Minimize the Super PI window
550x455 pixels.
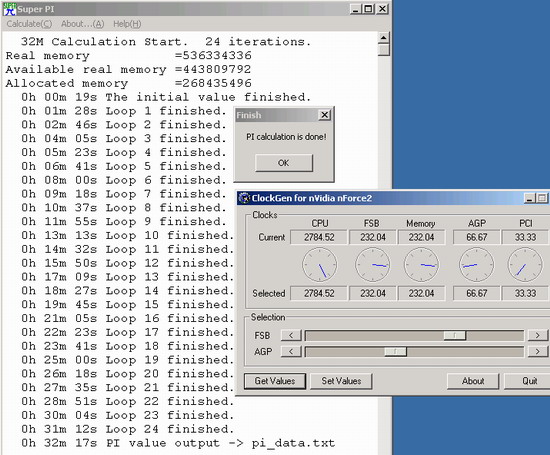point(355,9)
